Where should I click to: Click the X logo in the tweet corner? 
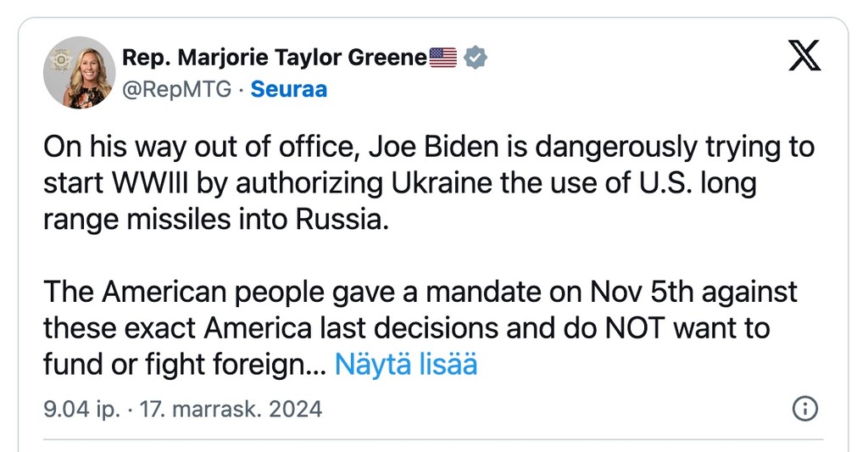[804, 55]
